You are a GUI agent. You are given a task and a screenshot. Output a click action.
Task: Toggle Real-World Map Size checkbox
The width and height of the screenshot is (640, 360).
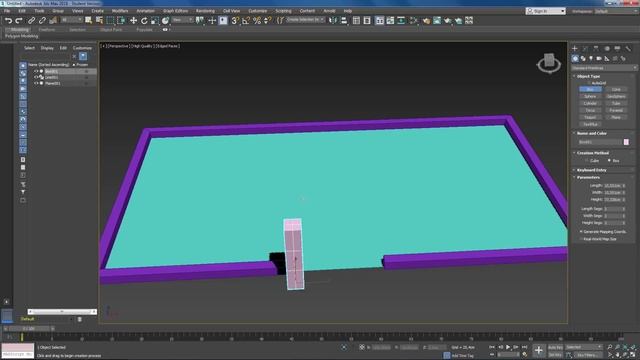(x=581, y=239)
